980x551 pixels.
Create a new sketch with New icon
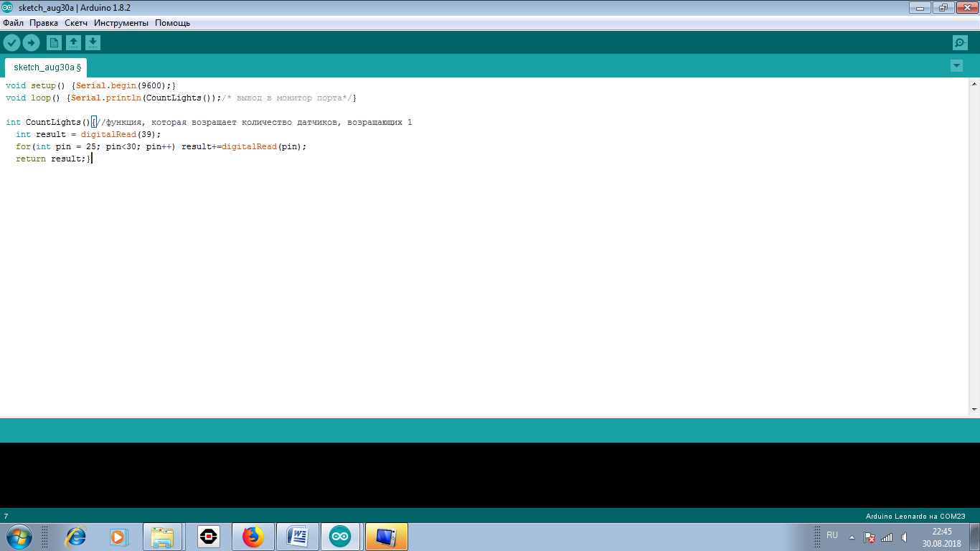54,43
